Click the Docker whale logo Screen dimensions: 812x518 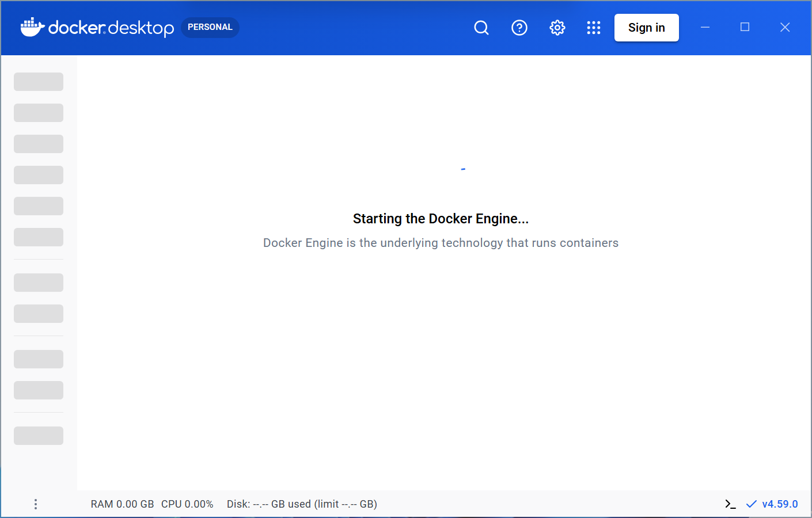pyautogui.click(x=33, y=26)
